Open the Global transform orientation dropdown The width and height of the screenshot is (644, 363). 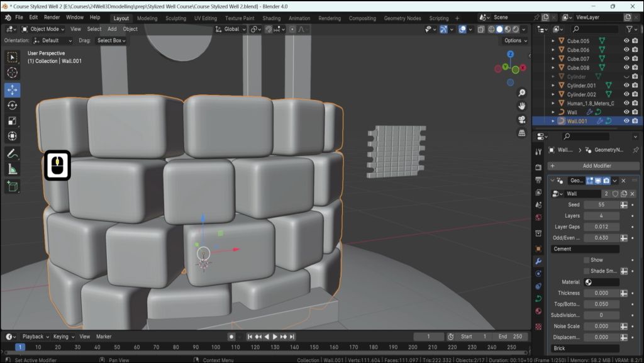tap(231, 29)
